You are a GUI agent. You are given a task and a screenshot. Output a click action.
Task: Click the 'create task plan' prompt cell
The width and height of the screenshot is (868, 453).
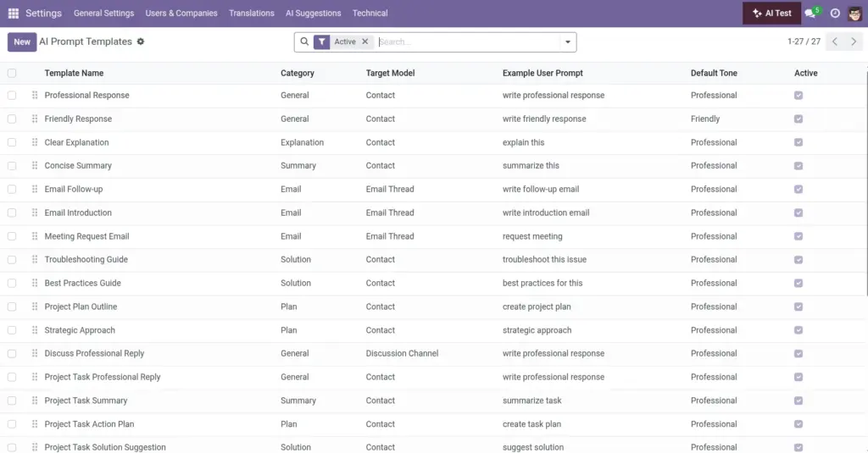(x=531, y=424)
